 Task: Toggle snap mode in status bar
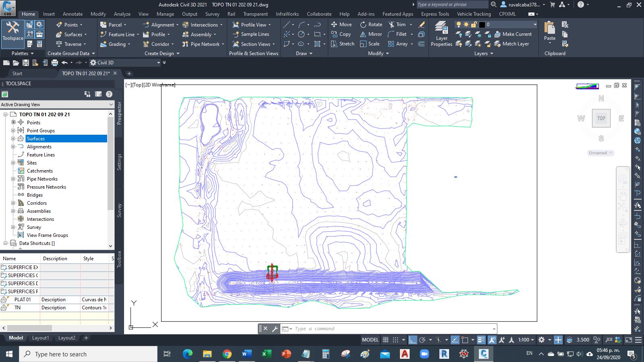396,340
